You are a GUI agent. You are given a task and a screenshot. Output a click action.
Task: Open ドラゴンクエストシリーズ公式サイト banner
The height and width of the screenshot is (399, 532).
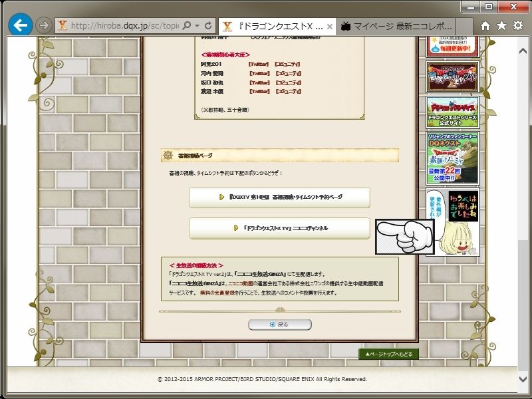tap(453, 112)
